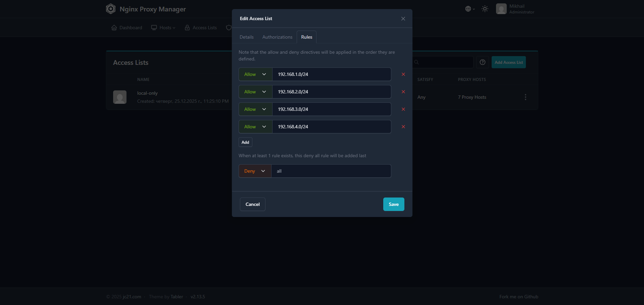Select the Rules tab
This screenshot has height=305, width=644.
coord(306,37)
